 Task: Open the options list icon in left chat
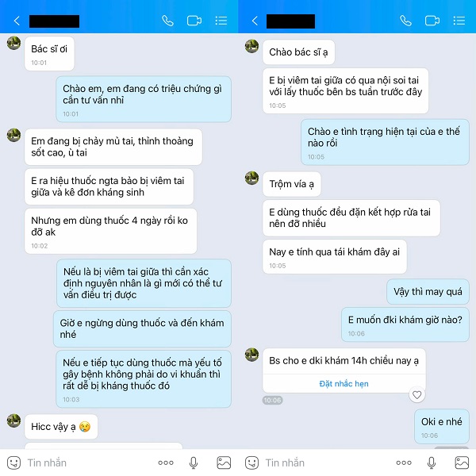click(x=221, y=21)
